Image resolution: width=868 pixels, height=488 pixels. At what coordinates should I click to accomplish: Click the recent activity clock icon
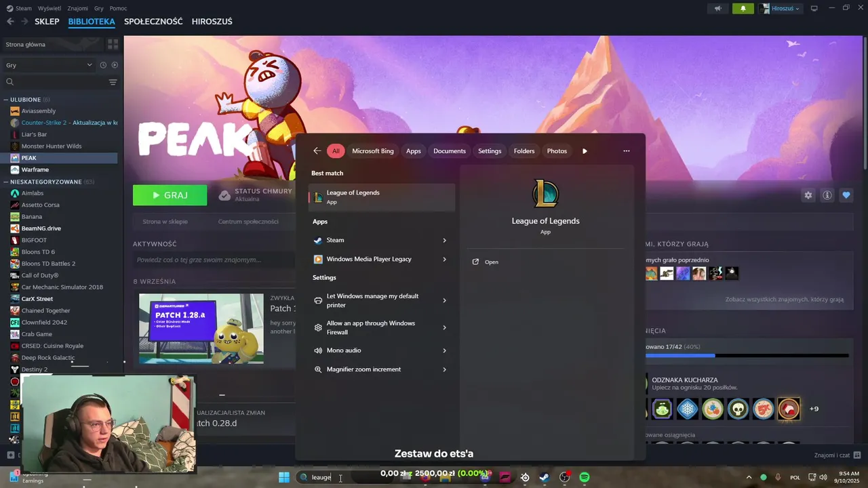103,65
